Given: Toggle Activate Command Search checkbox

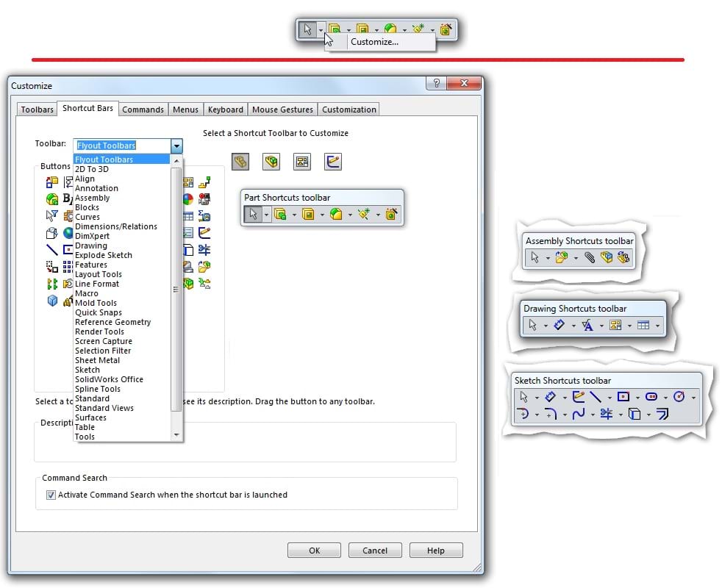Looking at the screenshot, I should [51, 495].
